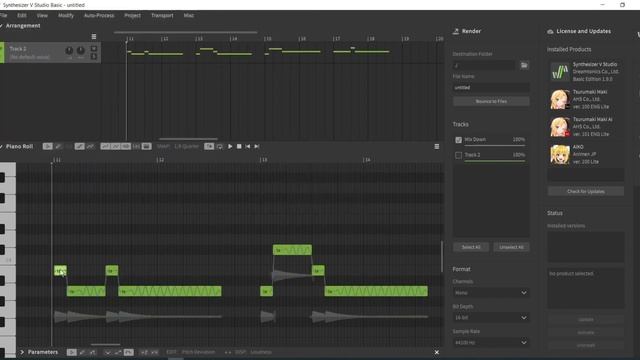Mute Track 1 with the M button
Screen dimensions: 640x360
tap(94, 49)
